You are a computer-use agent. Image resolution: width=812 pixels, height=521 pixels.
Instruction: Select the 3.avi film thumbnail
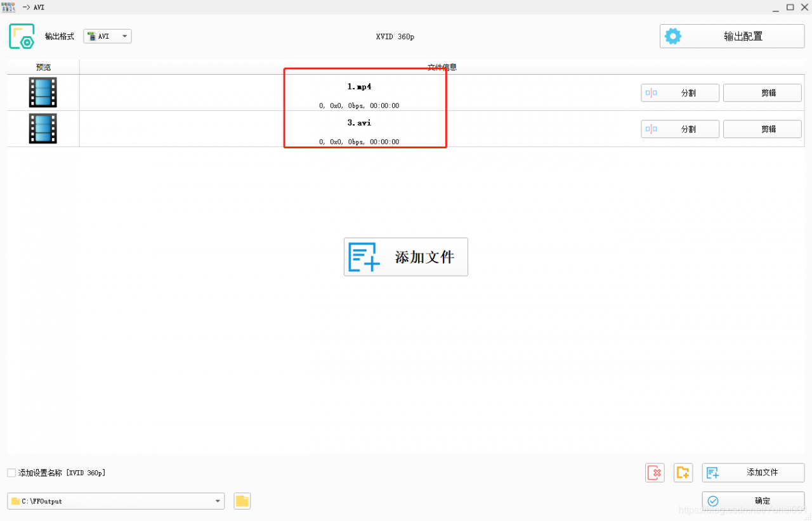point(43,129)
